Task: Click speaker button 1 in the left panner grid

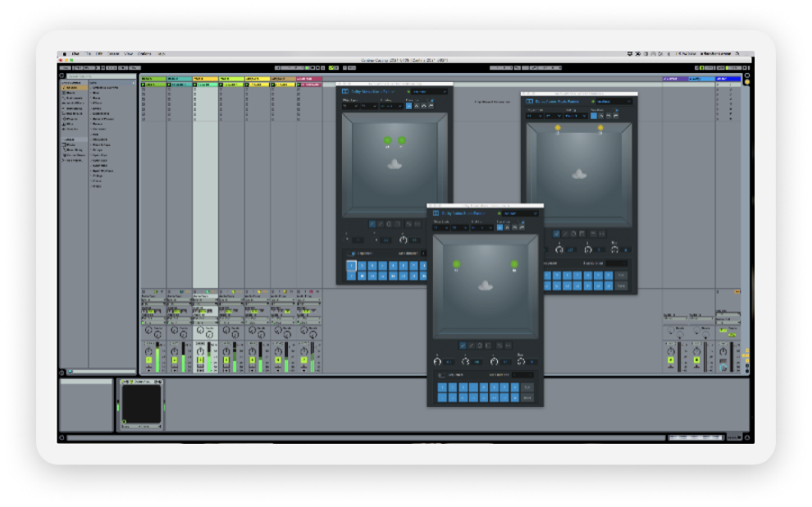Action: click(352, 265)
